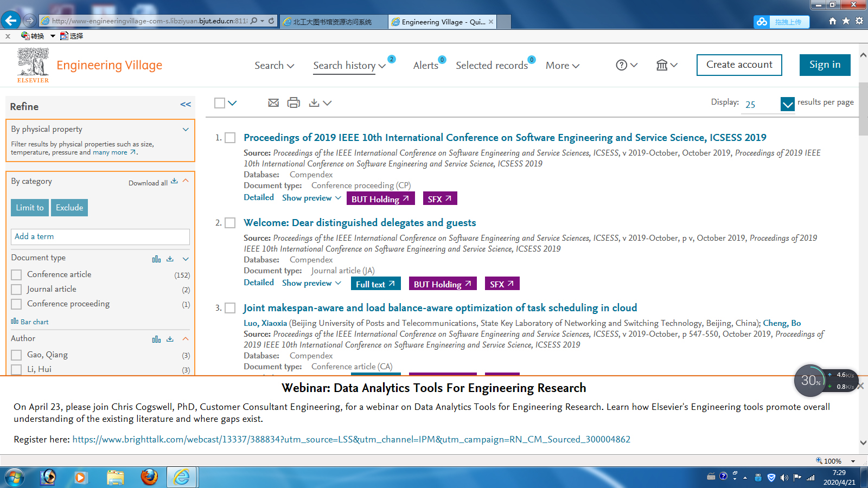
Task: Open file explorer folder in taskbar
Action: (116, 477)
